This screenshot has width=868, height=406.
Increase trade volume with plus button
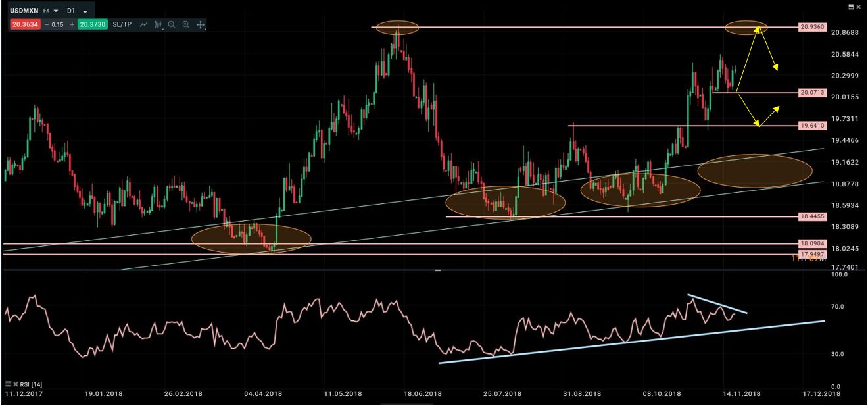[x=72, y=24]
